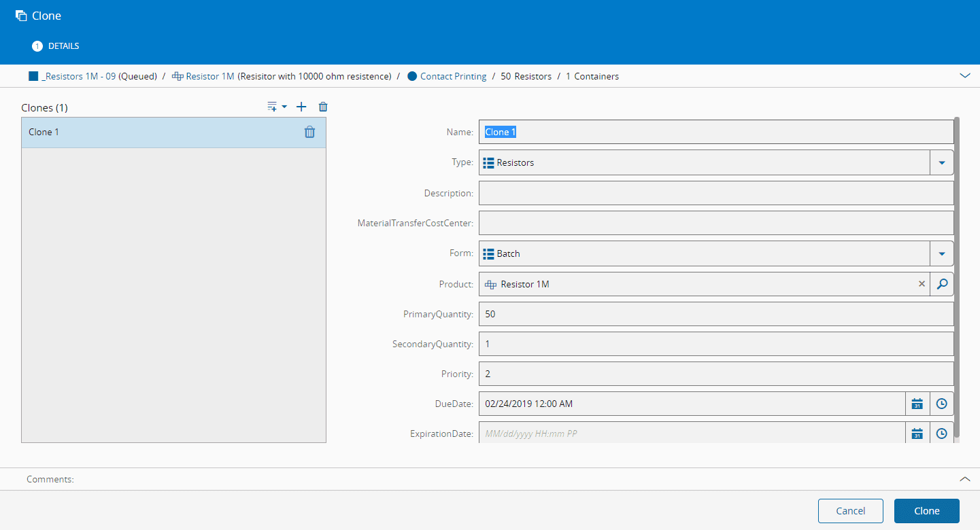Open the ExpirationDate calendar picker

(917, 434)
